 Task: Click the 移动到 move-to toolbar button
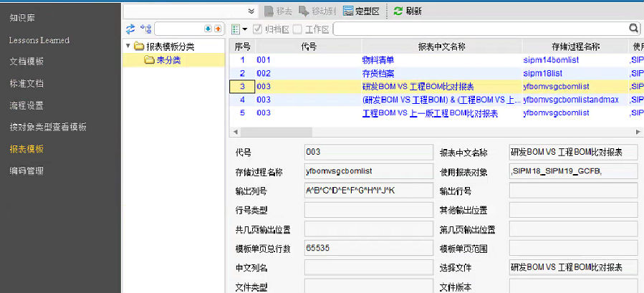[317, 11]
